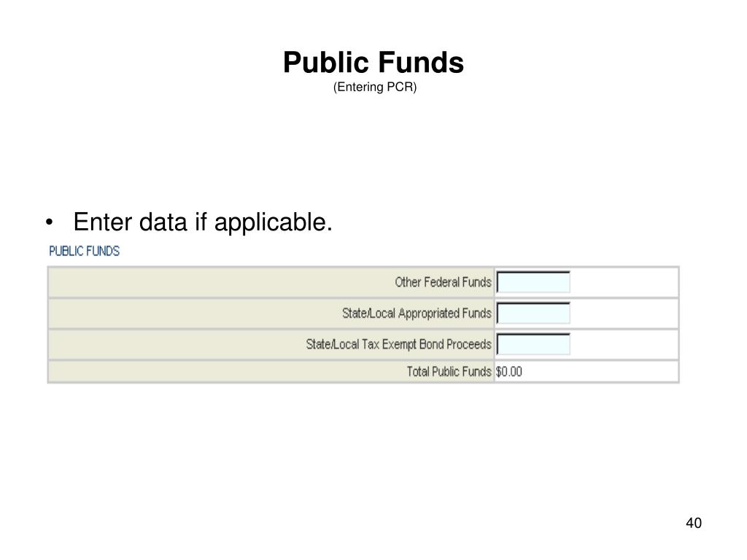Click the word Enter in bullet text
Viewport: 747px width, 560px height.
pyautogui.click(x=102, y=222)
